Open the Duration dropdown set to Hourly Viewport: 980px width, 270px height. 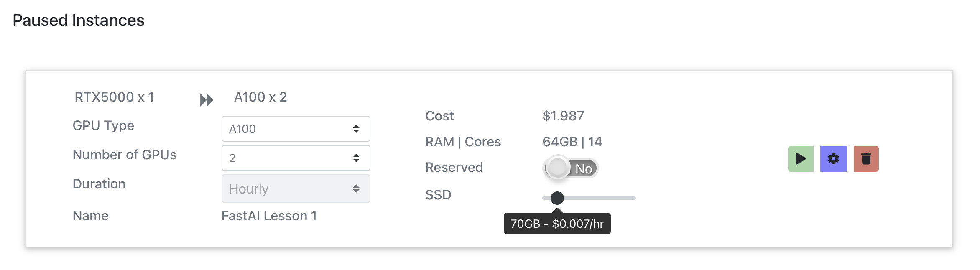[296, 188]
